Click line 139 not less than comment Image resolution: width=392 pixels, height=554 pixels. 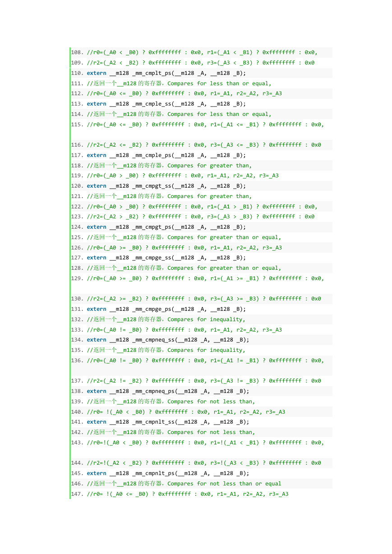pyautogui.click(x=171, y=402)
